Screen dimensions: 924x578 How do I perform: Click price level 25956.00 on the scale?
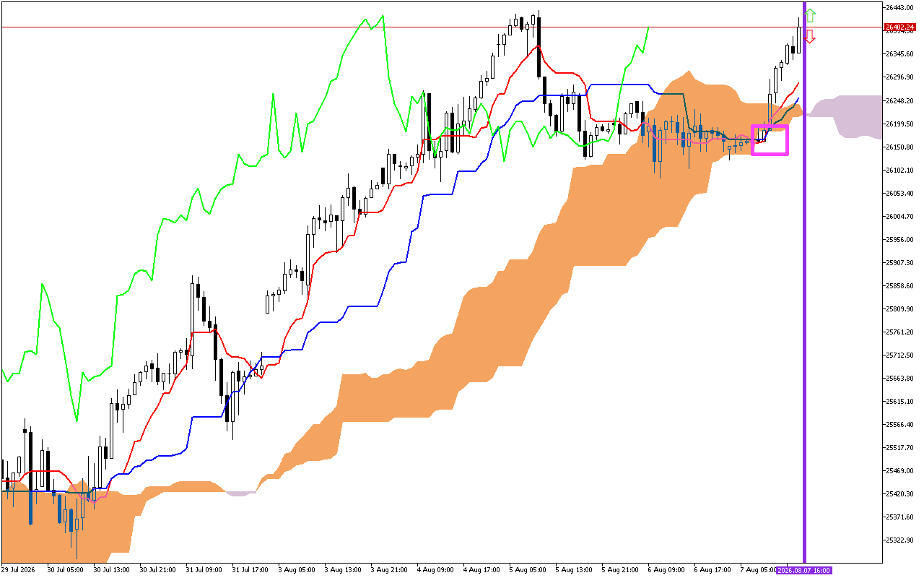899,239
